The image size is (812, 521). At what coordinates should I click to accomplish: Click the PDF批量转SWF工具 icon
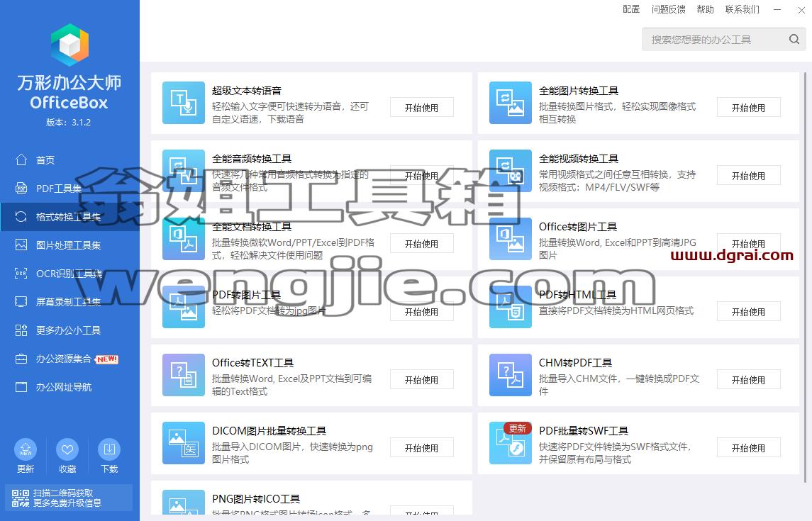pos(510,443)
